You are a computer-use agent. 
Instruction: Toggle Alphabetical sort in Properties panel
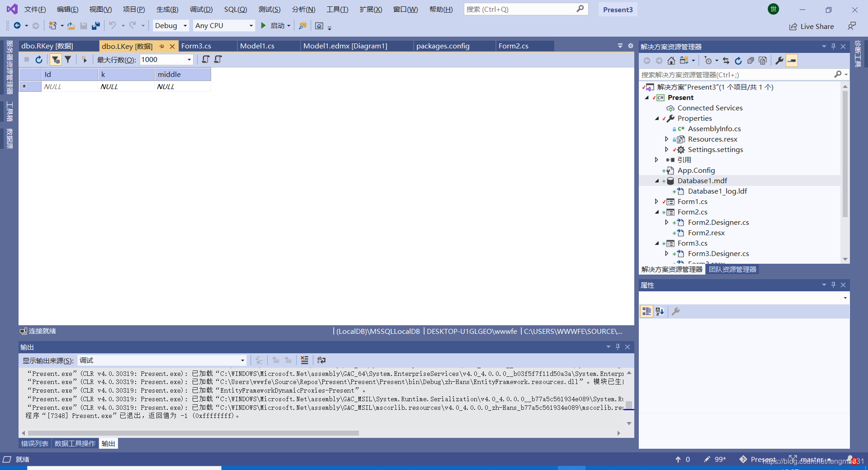click(660, 311)
